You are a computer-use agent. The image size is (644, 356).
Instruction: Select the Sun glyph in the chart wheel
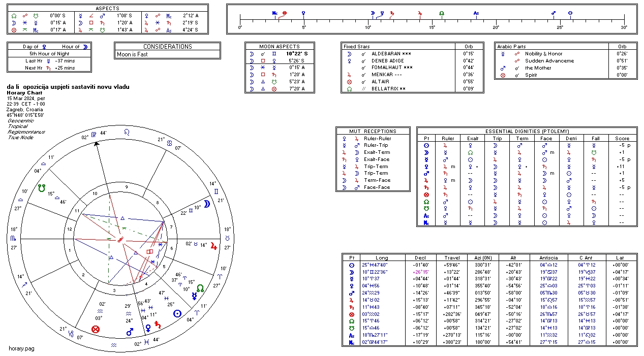tap(177, 314)
